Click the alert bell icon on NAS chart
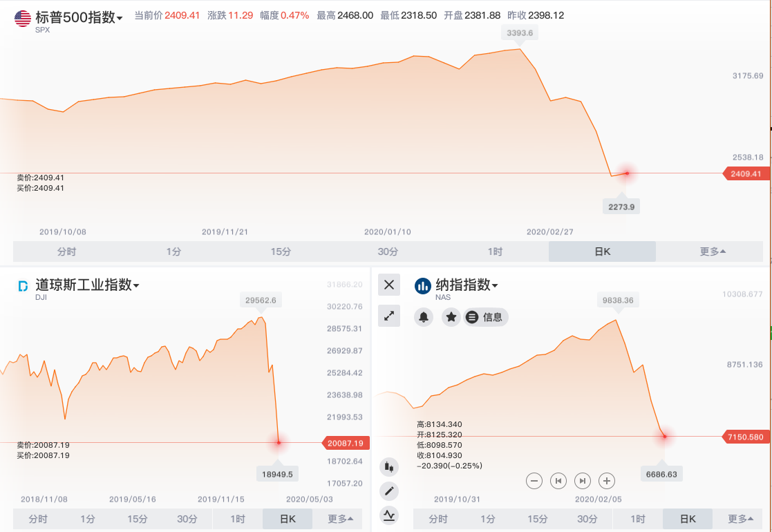 pyautogui.click(x=424, y=317)
